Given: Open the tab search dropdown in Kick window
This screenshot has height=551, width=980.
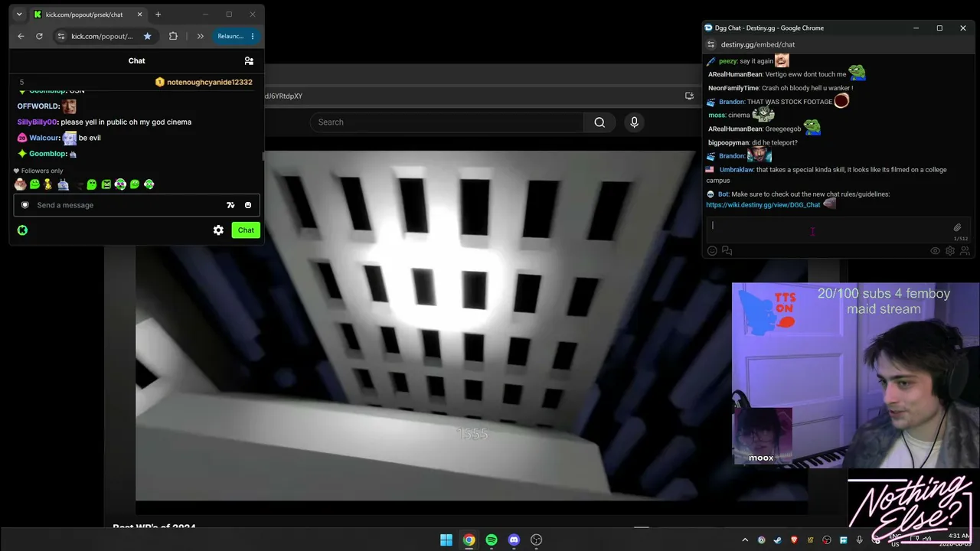Looking at the screenshot, I should (19, 15).
